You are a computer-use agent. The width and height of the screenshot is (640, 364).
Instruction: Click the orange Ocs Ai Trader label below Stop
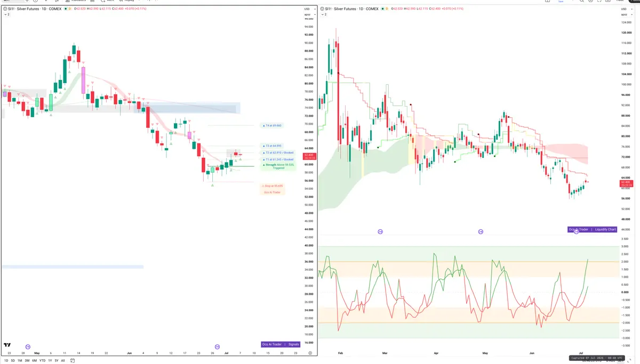tap(273, 192)
